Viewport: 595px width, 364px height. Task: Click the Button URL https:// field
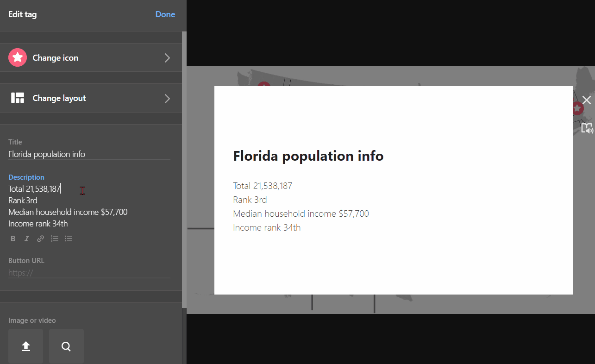pyautogui.click(x=89, y=273)
